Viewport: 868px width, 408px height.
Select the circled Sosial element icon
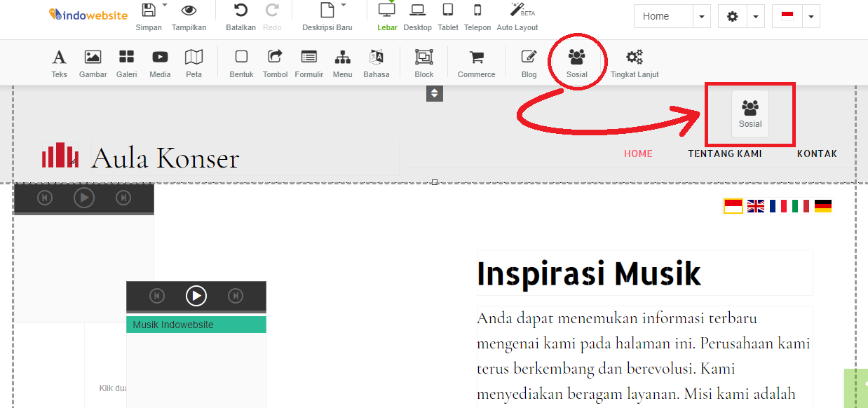(x=576, y=60)
